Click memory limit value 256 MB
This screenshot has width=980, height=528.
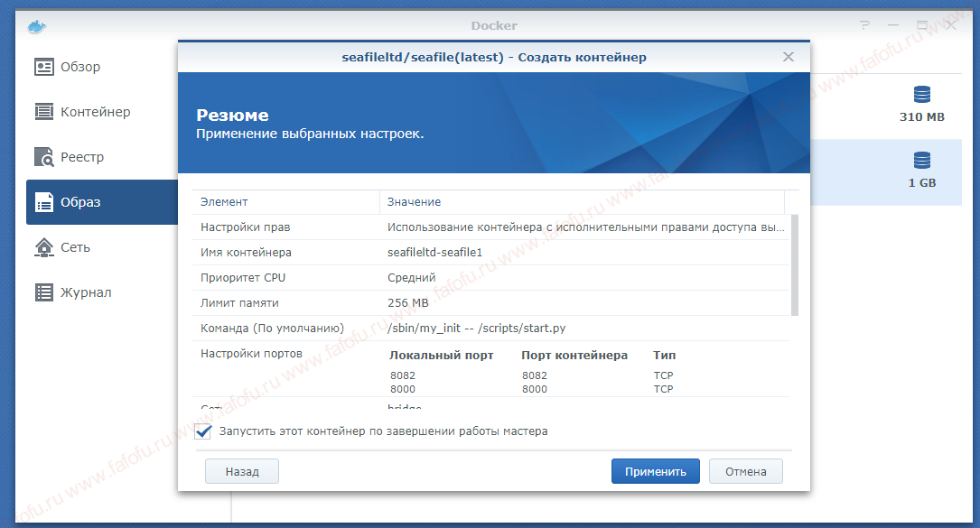point(407,303)
